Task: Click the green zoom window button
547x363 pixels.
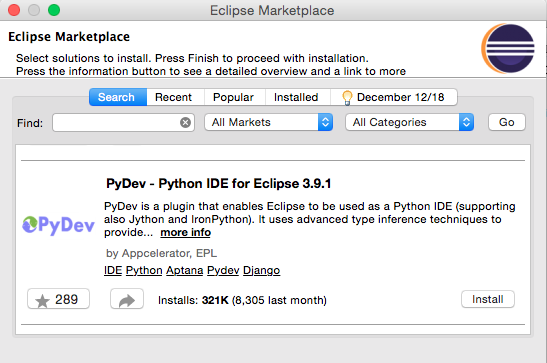Action: 54,10
